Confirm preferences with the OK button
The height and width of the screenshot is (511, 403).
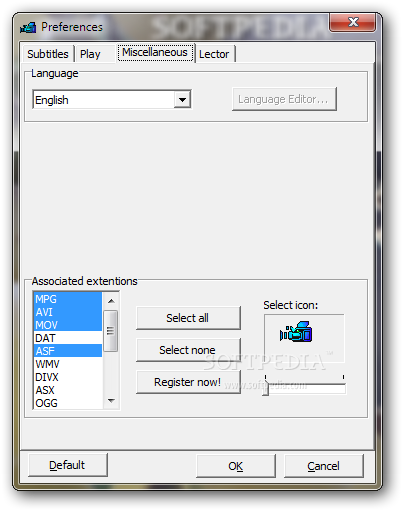click(x=236, y=466)
